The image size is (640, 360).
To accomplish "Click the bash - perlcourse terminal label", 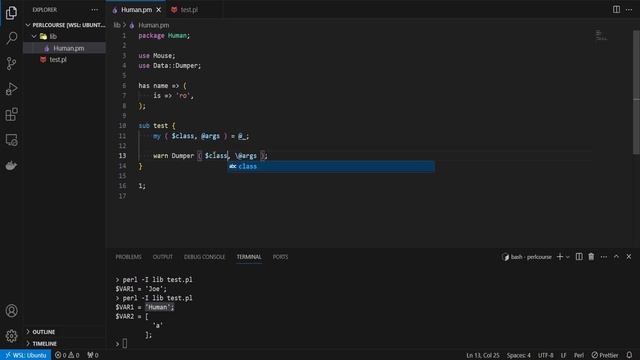I will 527,257.
